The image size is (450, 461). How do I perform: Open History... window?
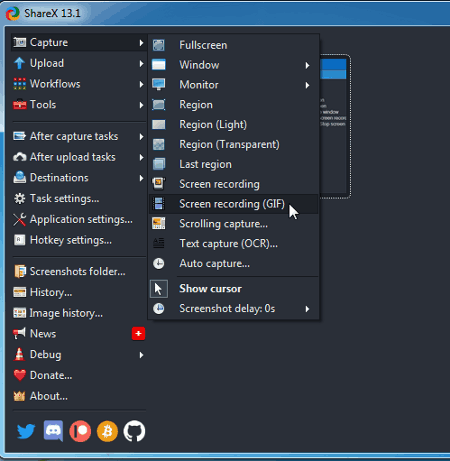(78, 292)
